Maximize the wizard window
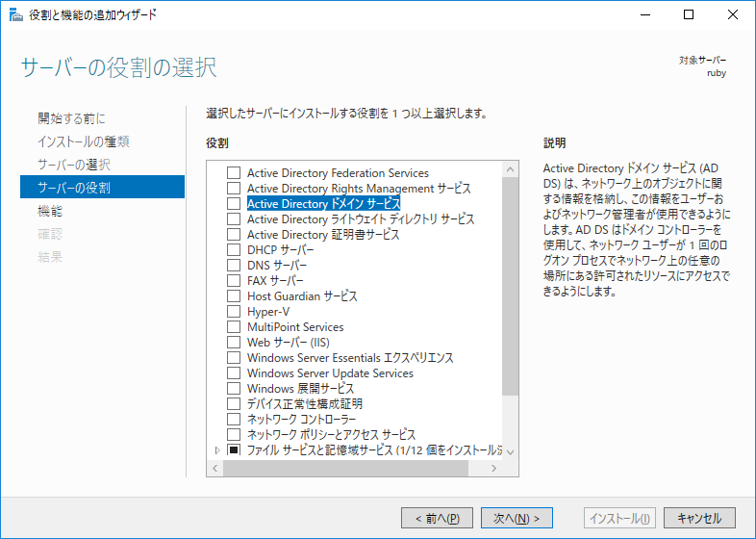Viewport: 756px width, 539px height. [689, 15]
